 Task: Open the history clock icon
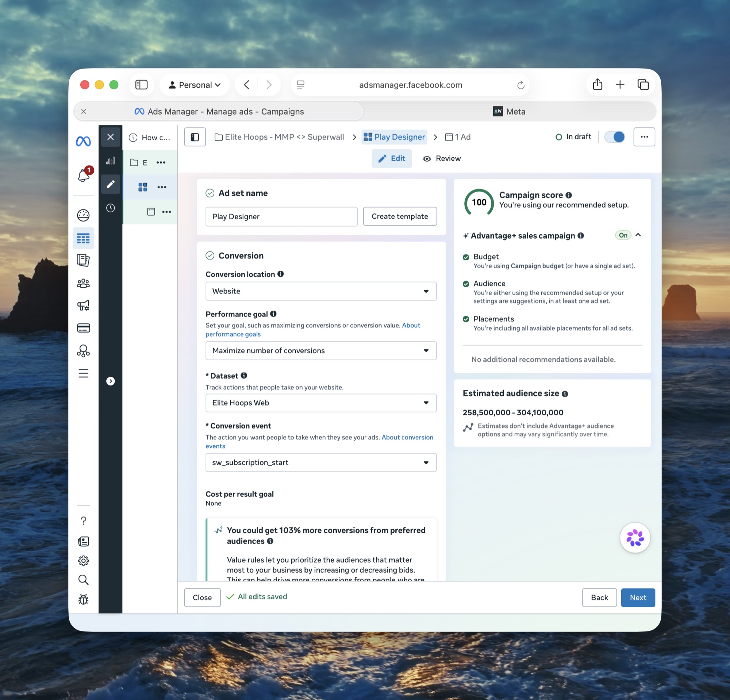(111, 208)
